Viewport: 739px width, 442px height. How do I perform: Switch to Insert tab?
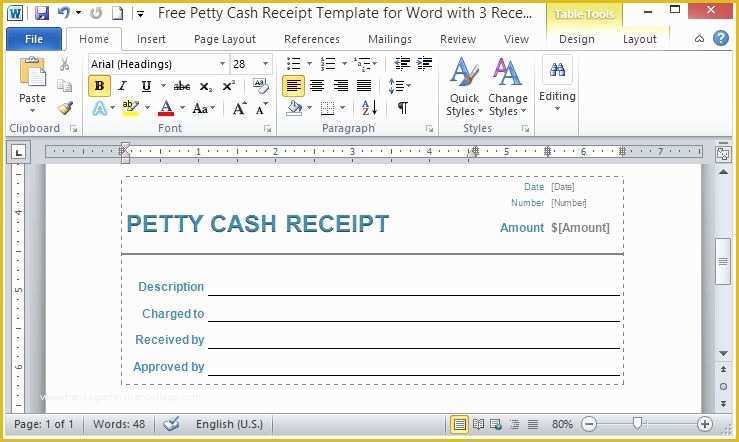click(x=151, y=39)
